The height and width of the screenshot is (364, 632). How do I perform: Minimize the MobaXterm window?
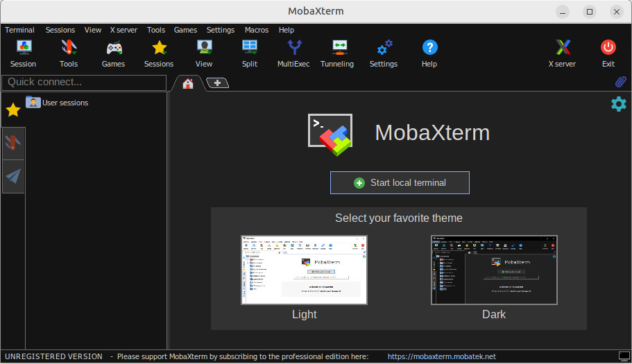coord(563,12)
